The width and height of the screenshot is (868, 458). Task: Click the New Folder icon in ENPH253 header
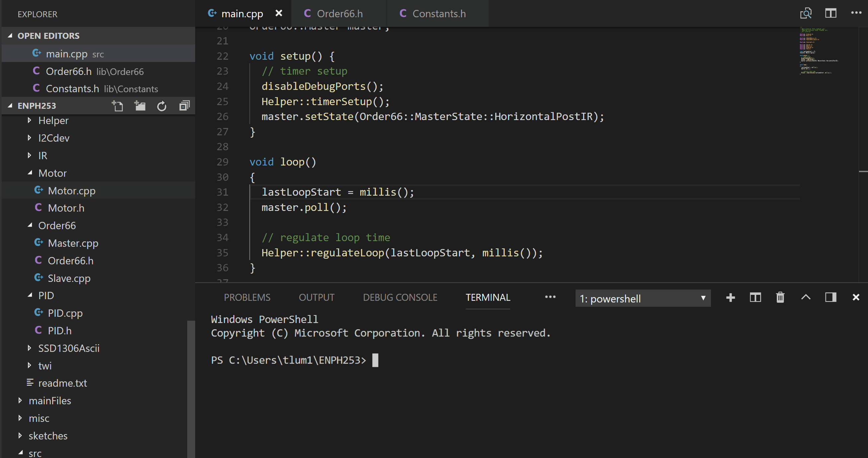click(139, 106)
